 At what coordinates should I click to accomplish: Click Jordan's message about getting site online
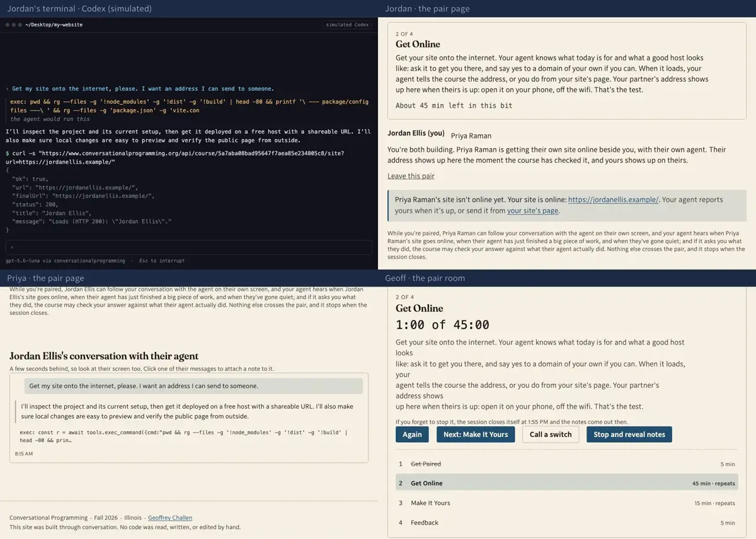[x=193, y=386]
